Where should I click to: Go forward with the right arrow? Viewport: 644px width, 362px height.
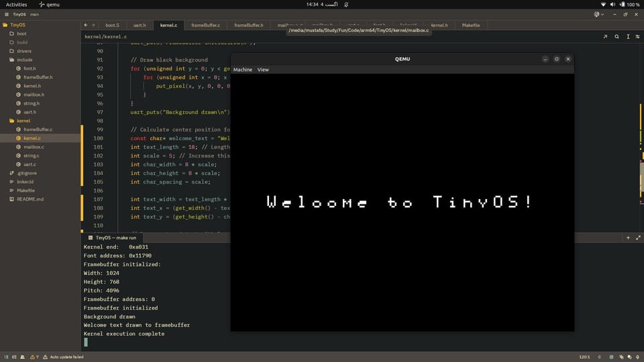(94, 25)
